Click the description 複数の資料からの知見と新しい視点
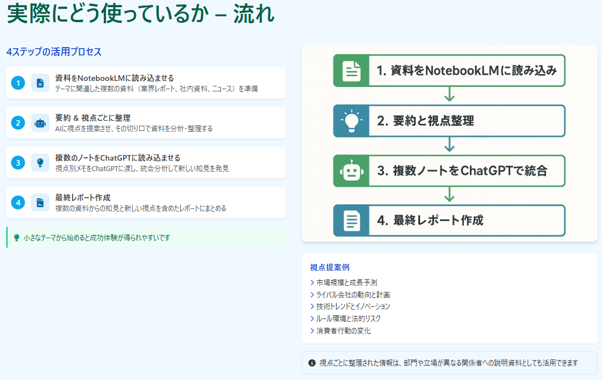 [141, 208]
